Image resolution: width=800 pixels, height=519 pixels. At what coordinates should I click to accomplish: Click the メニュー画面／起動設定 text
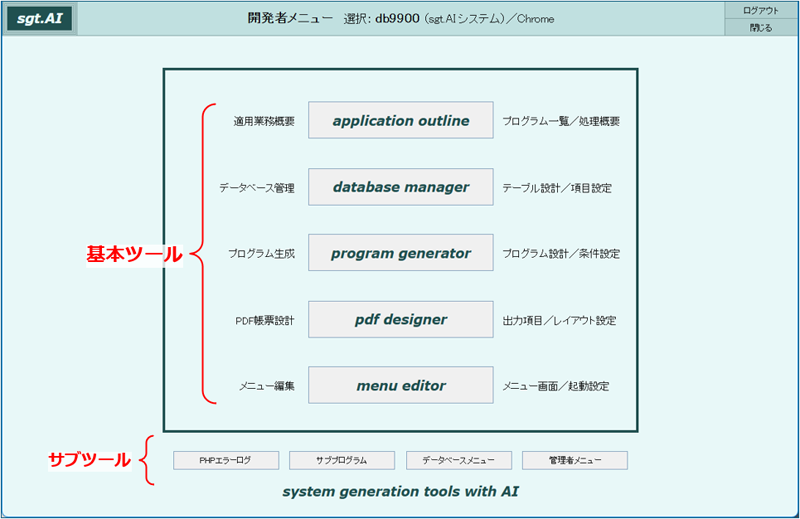click(x=556, y=386)
